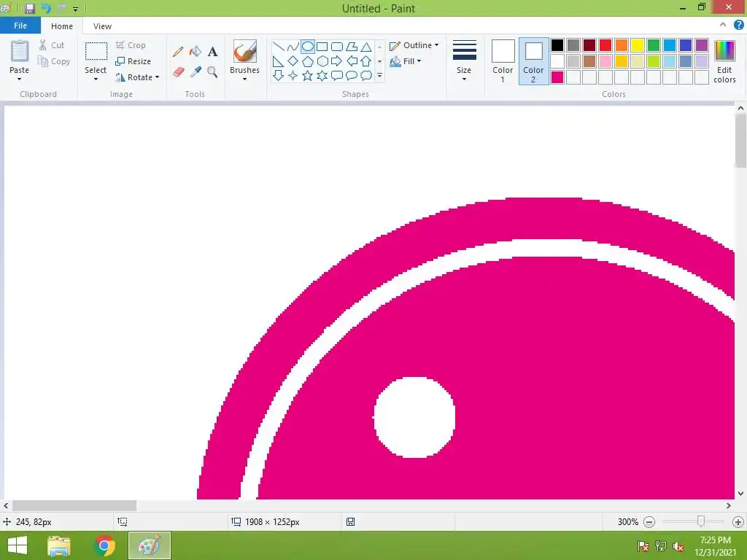Click the zoom in plus button
The width and height of the screenshot is (747, 560).
click(738, 522)
